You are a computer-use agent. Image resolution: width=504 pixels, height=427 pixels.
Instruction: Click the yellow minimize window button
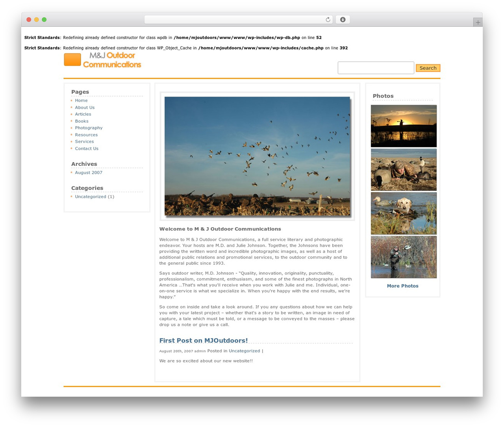point(36,20)
